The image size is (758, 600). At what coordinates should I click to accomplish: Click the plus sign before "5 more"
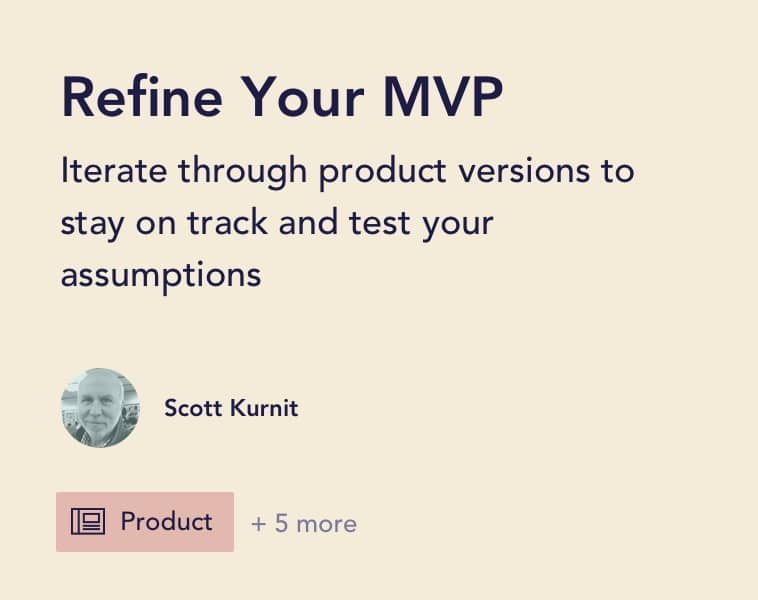(x=259, y=524)
